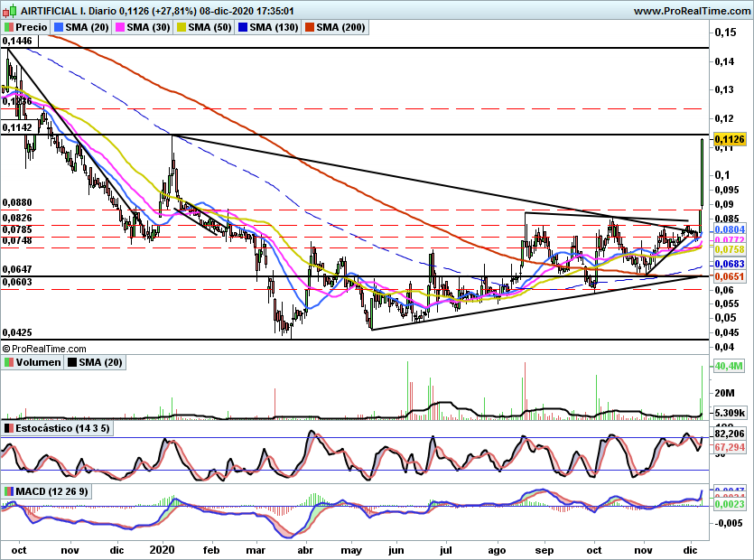Click the Precio legend candlestick icon

coord(9,27)
